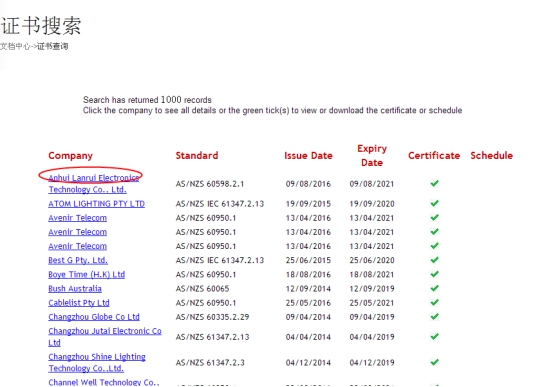Open the Anhui Lanrui Electronics Technology company link

click(94, 183)
